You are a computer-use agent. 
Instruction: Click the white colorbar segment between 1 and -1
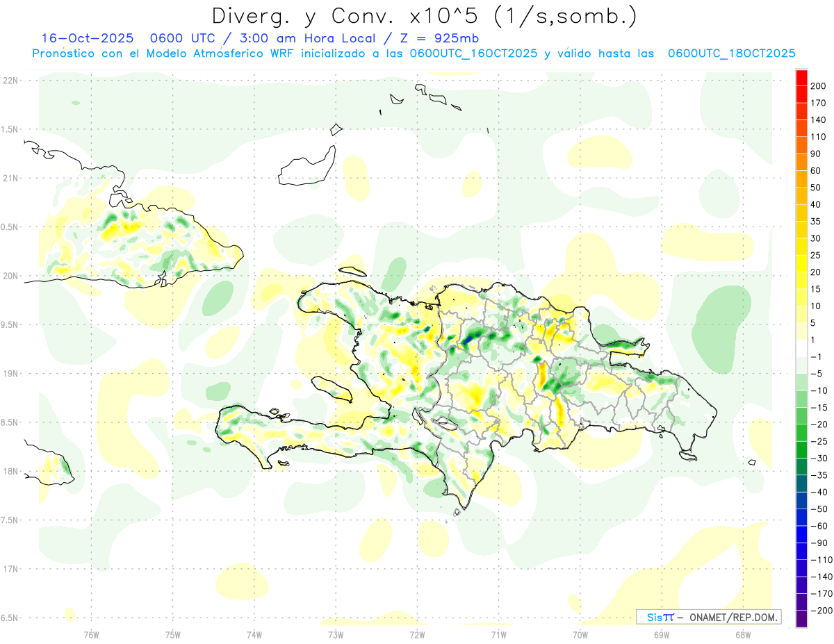point(802,349)
